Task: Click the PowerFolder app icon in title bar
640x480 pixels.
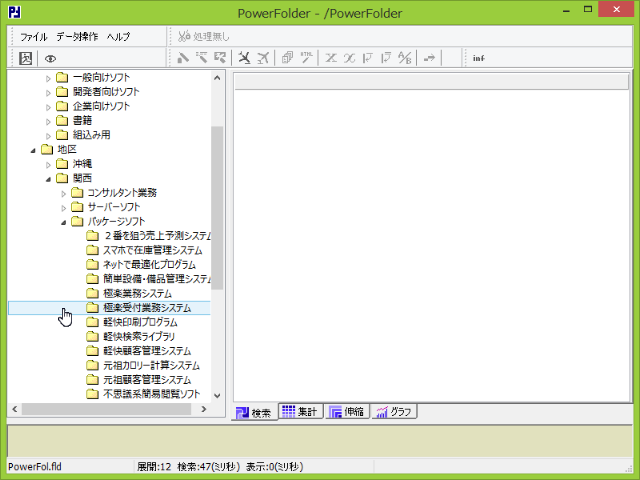Action: pyautogui.click(x=14, y=12)
